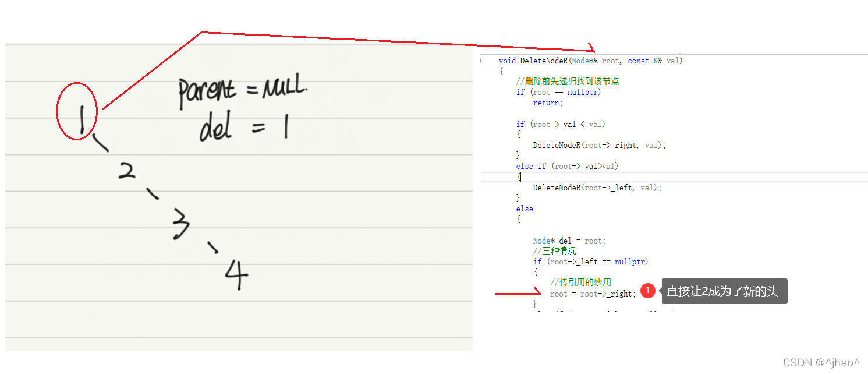Click the handwritten node '3' in the tree
868x374 pixels.
click(x=180, y=225)
